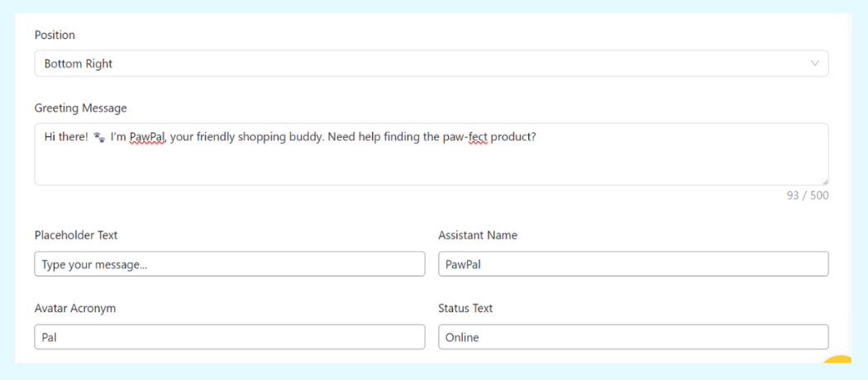
Task: Click the 'Greeting Message' label
Action: (x=80, y=108)
